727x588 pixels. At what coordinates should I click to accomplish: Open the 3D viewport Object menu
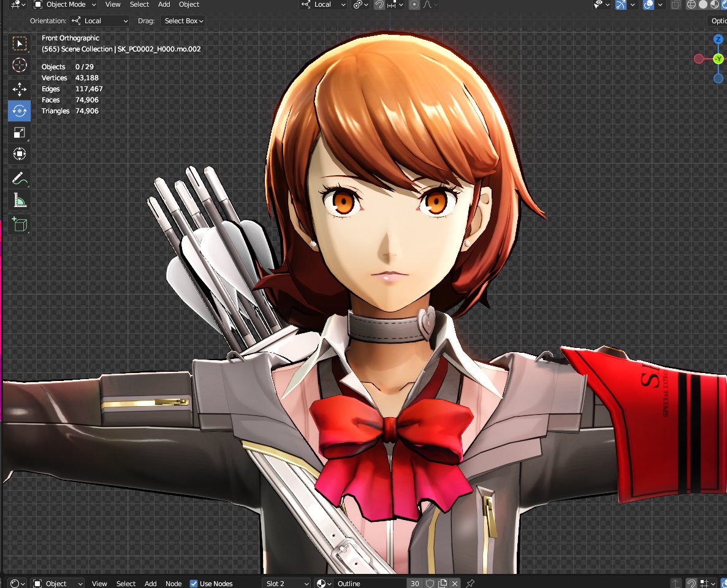pyautogui.click(x=189, y=5)
